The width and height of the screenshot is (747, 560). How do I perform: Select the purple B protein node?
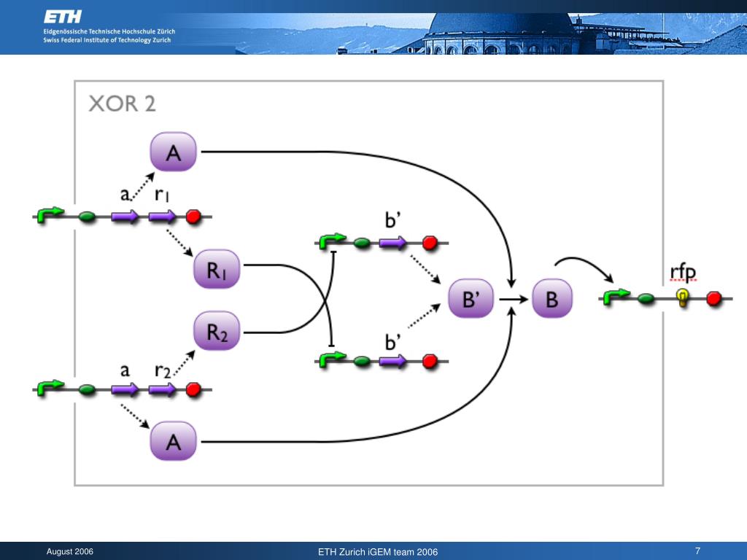coord(552,298)
